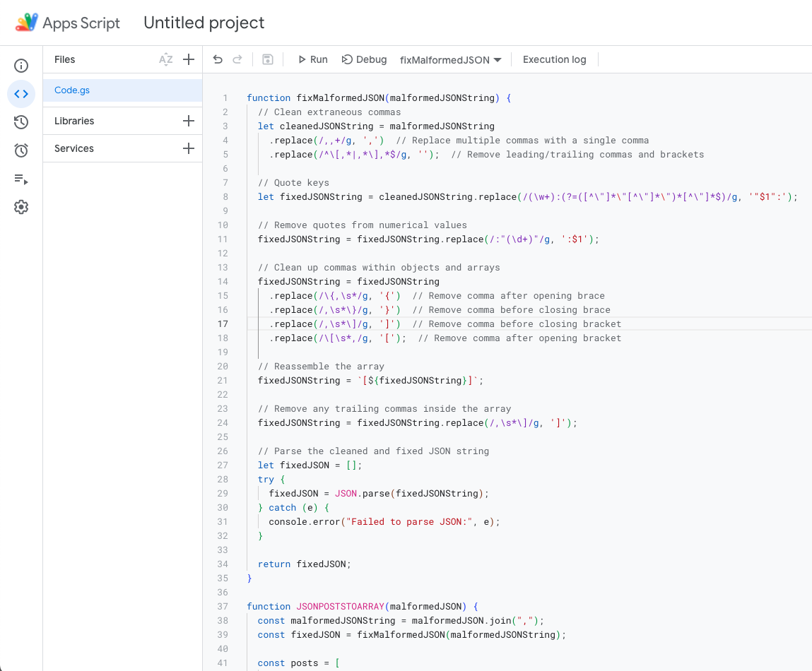
Task: Redo the last edit
Action: click(x=239, y=59)
